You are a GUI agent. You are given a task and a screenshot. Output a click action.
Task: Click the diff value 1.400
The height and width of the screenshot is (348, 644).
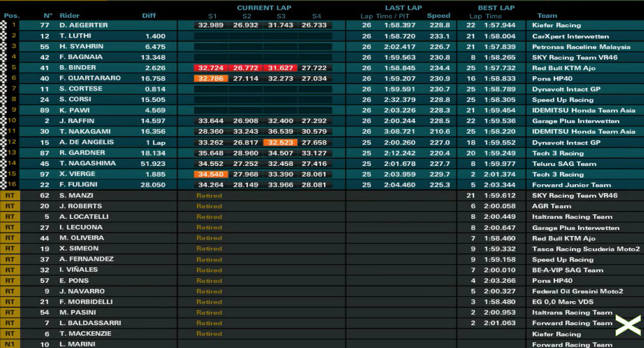point(155,36)
